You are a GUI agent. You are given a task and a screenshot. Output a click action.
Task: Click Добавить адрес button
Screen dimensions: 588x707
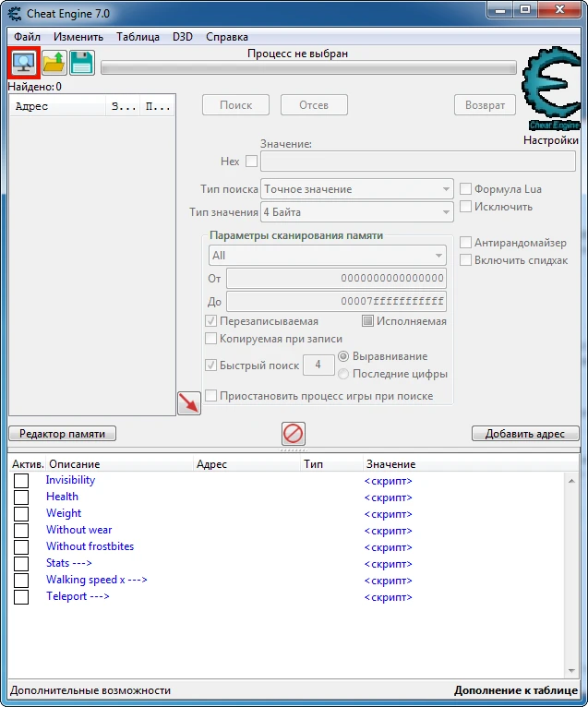(x=525, y=434)
